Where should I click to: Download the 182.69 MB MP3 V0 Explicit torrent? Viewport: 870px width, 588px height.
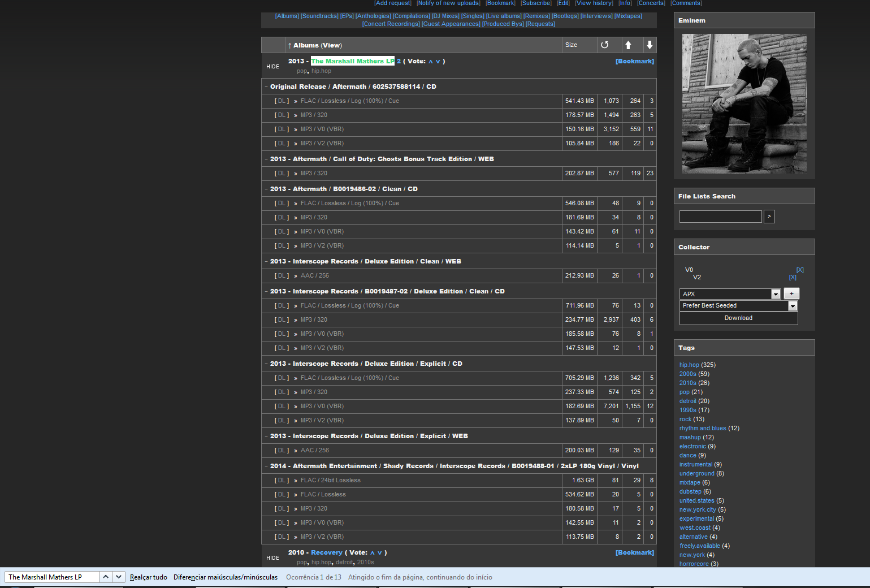point(282,406)
